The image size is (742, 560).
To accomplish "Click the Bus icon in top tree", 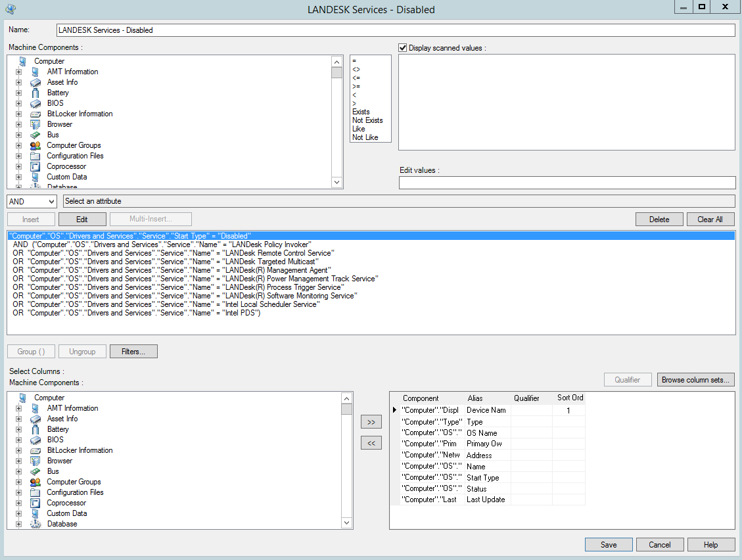I will pos(35,135).
